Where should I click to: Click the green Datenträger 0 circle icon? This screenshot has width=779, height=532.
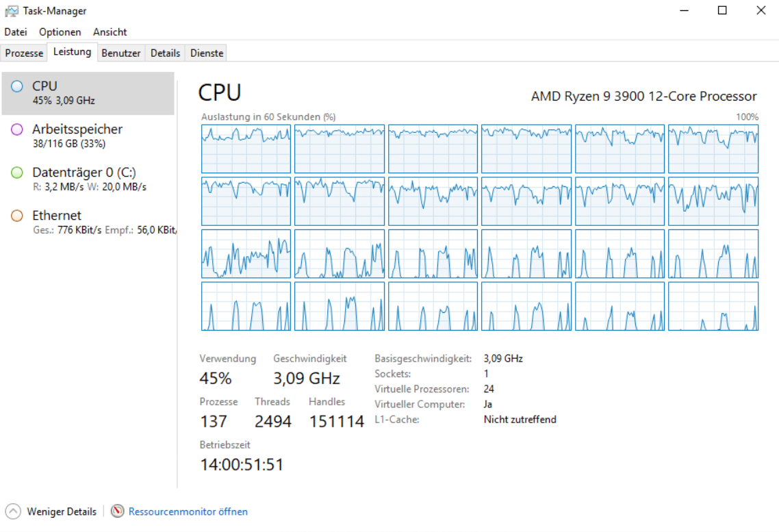[x=17, y=173]
